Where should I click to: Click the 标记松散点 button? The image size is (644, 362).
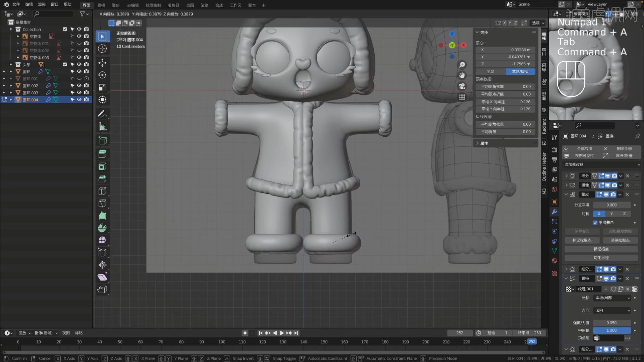click(x=582, y=240)
